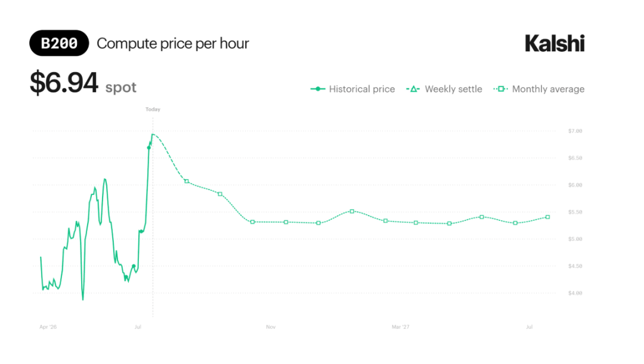The height and width of the screenshot is (364, 644).
Task: Click the first monthly average square after Today
Action: coord(187,181)
